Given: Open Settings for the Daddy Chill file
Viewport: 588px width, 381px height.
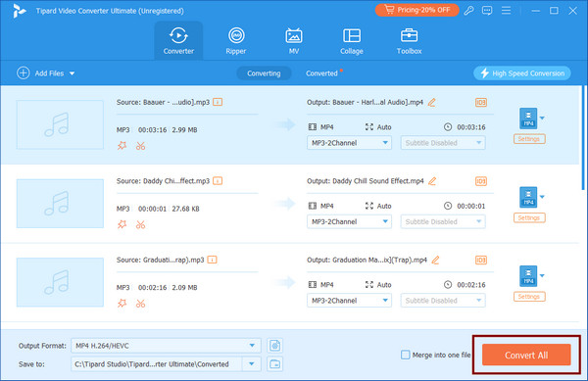Looking at the screenshot, I should (529, 217).
